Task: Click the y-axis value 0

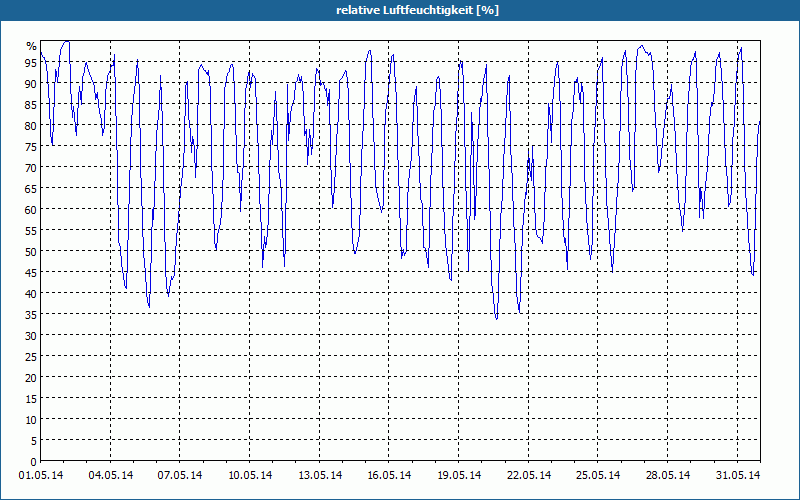Action: click(x=34, y=462)
